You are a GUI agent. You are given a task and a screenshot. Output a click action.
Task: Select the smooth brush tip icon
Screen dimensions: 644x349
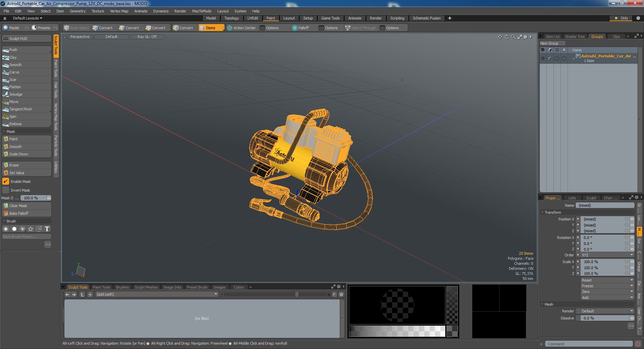pos(6,229)
